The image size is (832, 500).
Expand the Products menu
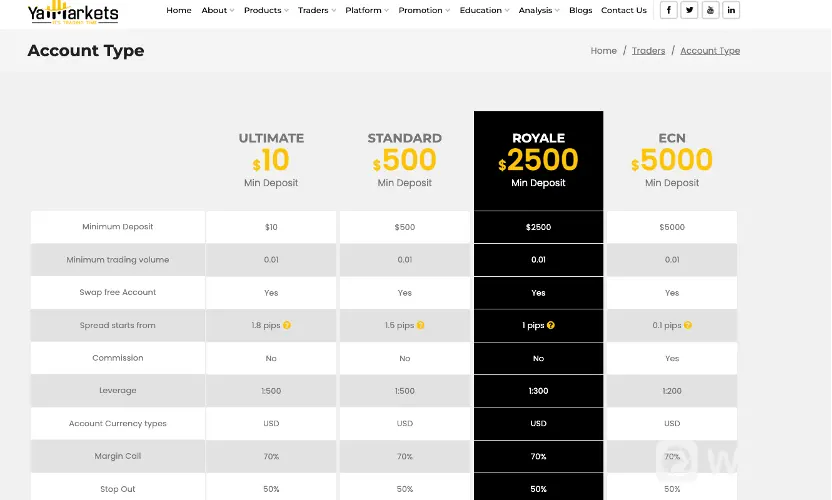(x=266, y=10)
